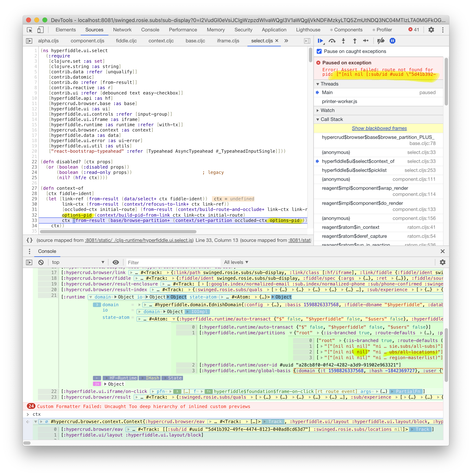Step out of current function
Image resolution: width=472 pixels, height=476 pixels.
[355, 41]
